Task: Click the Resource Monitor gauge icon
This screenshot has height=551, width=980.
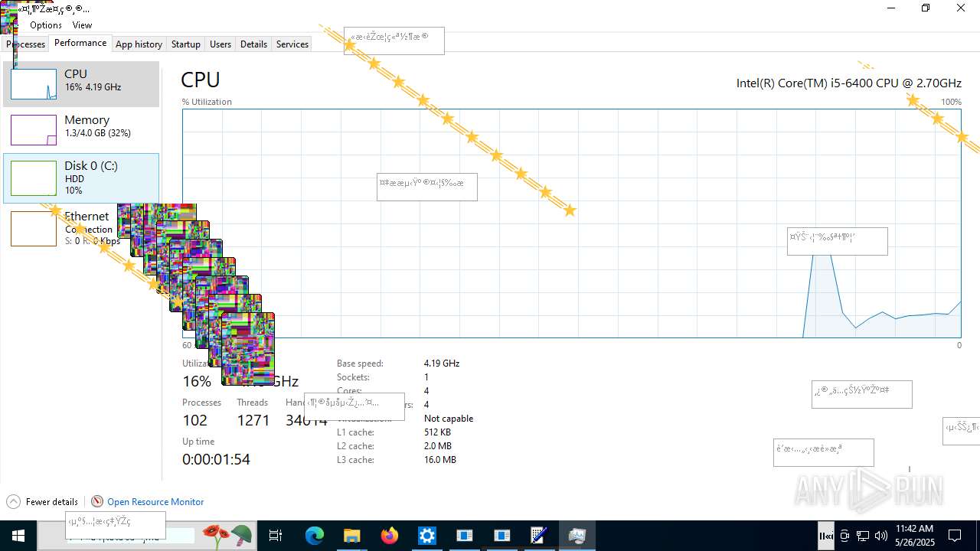Action: click(97, 501)
